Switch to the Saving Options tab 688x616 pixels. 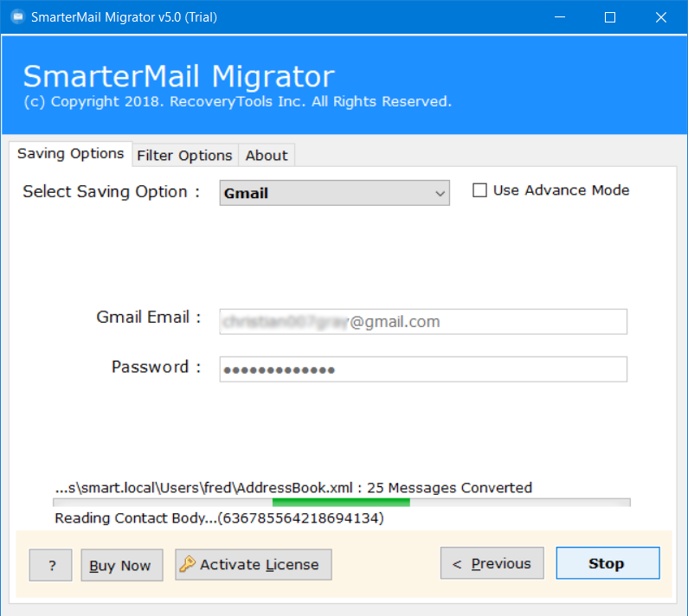[71, 153]
